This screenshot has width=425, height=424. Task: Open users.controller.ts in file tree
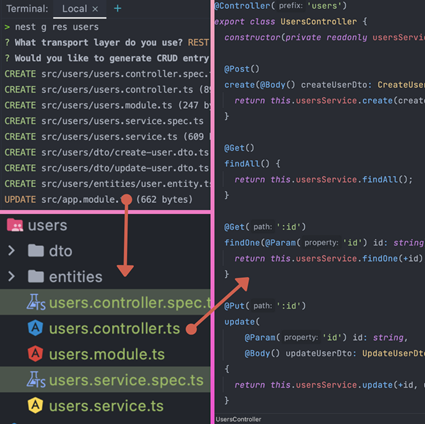click(x=114, y=329)
